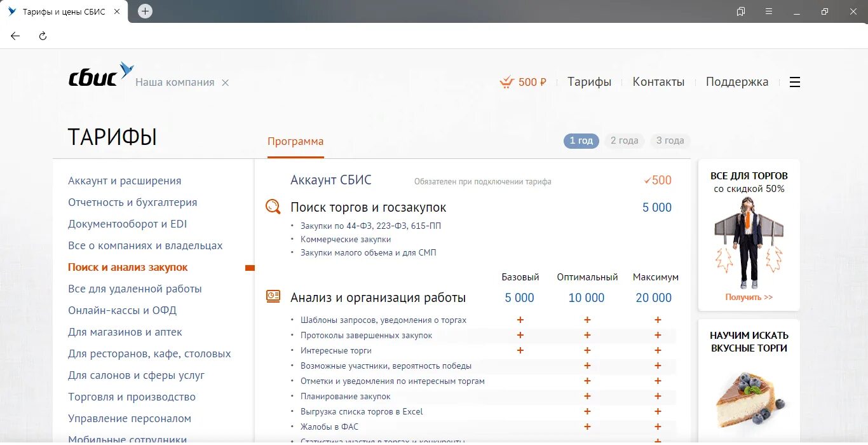Open 'Для магазинов и аптек' category
Image resolution: width=868 pixels, height=445 pixels.
pyautogui.click(x=125, y=332)
